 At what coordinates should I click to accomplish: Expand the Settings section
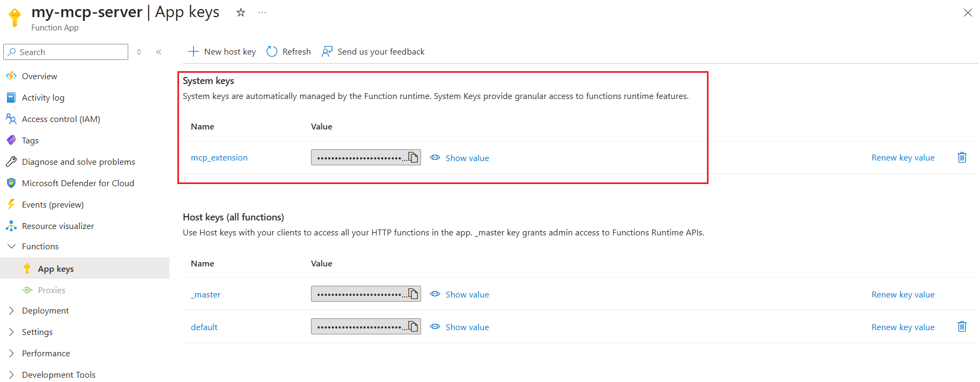(37, 332)
